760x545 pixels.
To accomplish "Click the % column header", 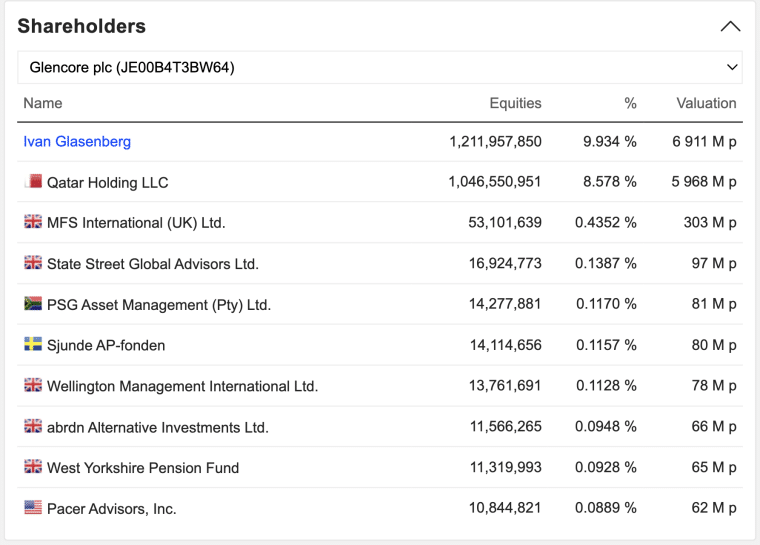I will (630, 103).
